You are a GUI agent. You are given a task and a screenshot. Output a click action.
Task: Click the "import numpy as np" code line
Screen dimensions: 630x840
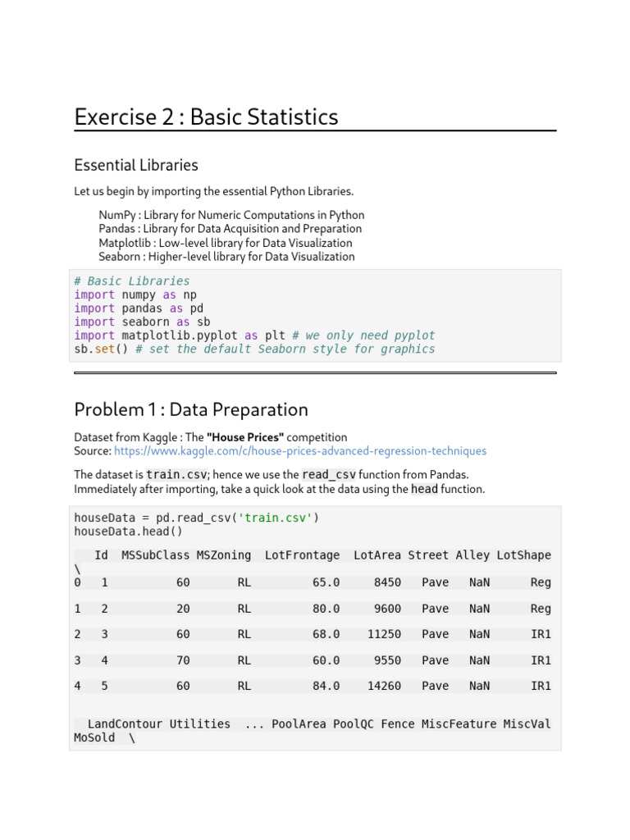135,294
